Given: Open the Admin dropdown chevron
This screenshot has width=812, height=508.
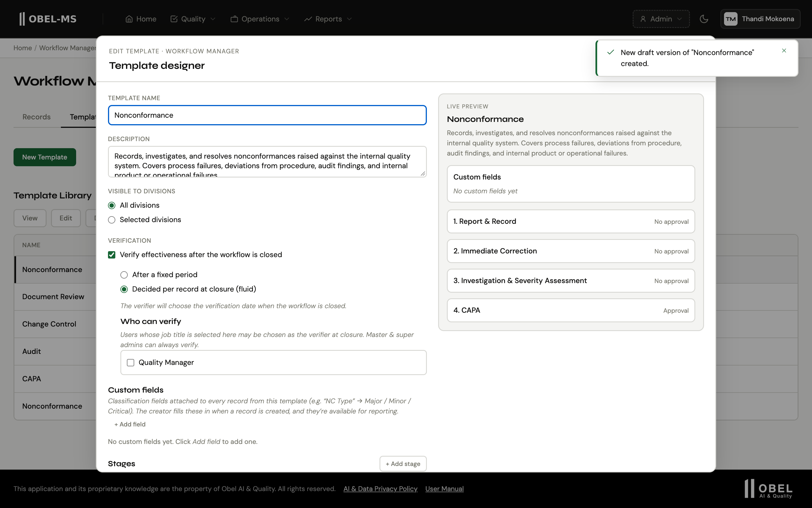Looking at the screenshot, I should click(679, 19).
